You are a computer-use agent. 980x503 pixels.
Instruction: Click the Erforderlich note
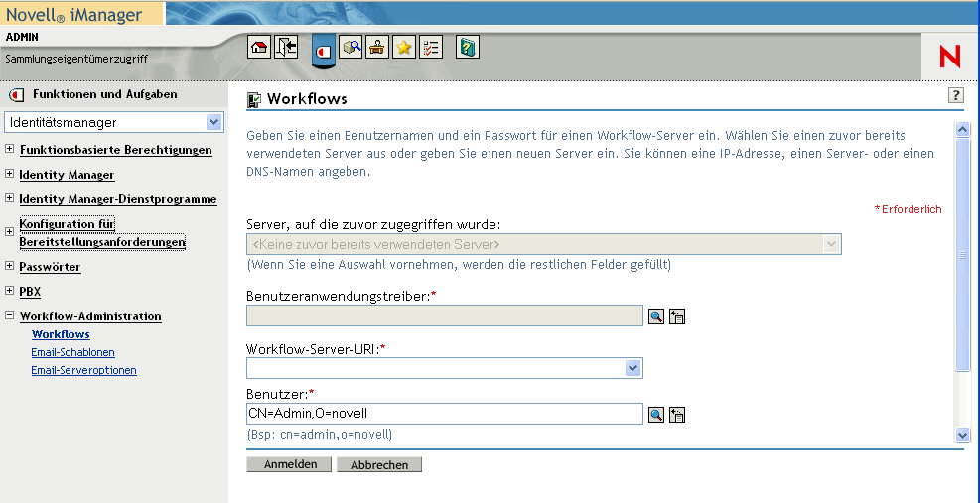click(x=908, y=209)
